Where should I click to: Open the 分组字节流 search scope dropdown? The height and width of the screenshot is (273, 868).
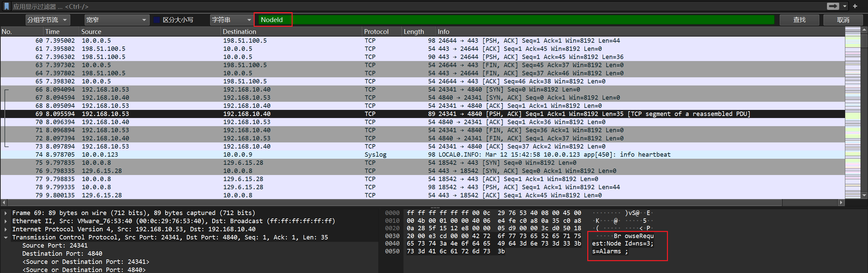click(47, 20)
